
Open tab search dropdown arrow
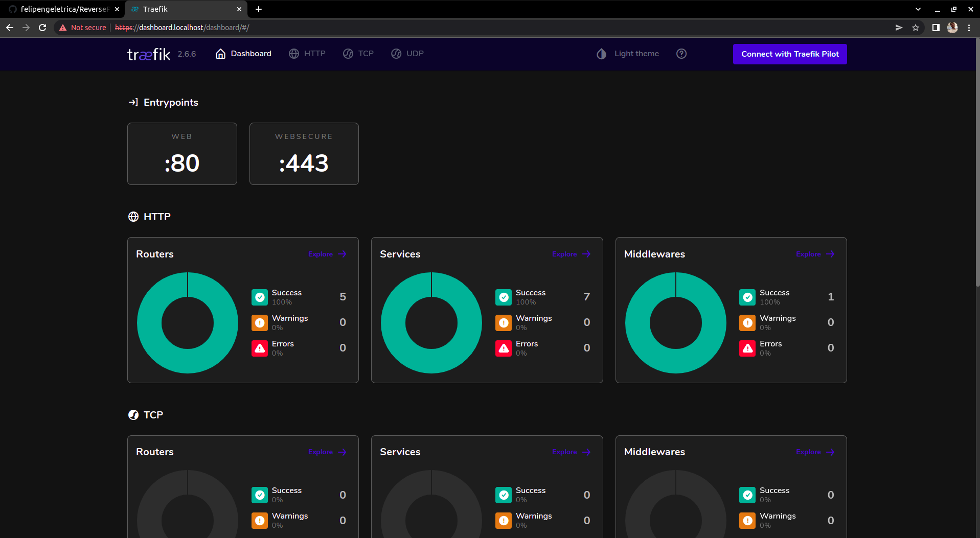pyautogui.click(x=918, y=9)
